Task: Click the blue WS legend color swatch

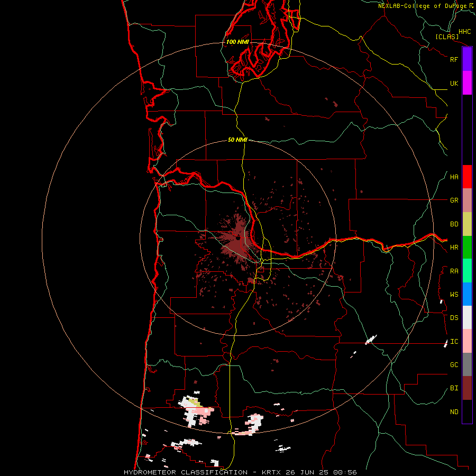Action: (x=467, y=294)
